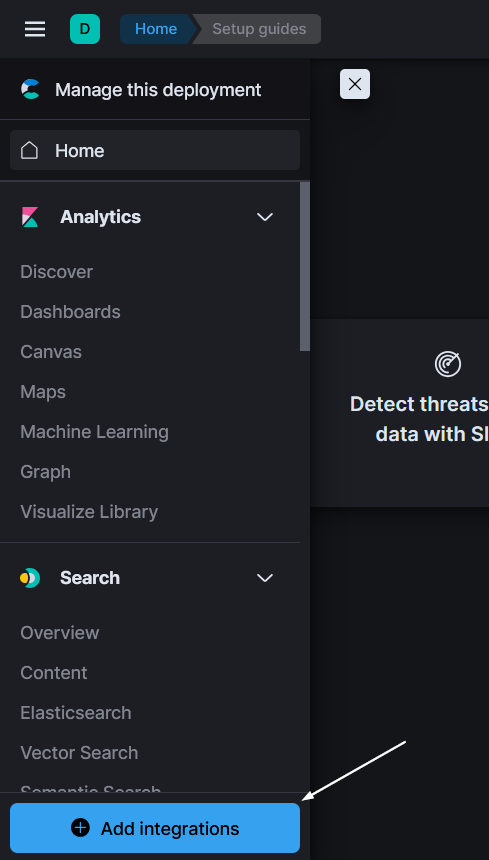Open Visualize Library

coord(89,512)
